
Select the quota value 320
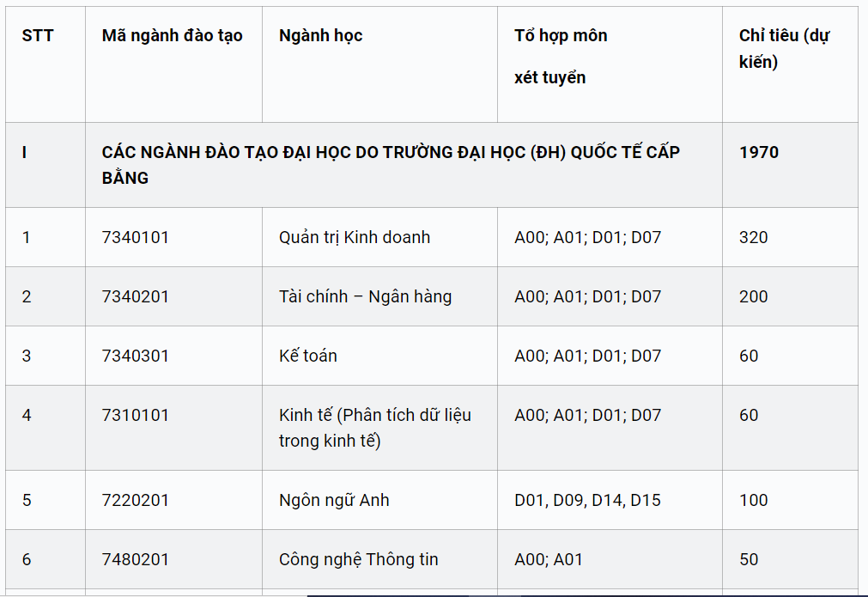754,238
